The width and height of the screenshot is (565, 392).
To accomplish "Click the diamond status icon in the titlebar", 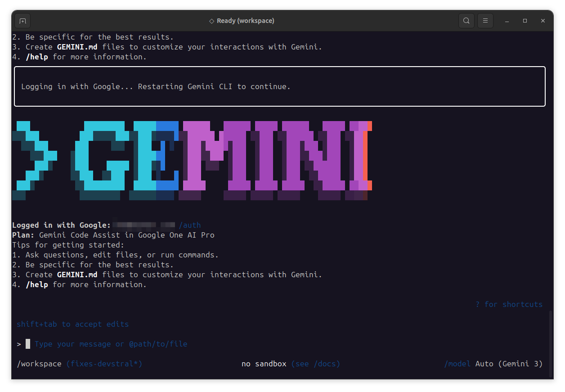I will pyautogui.click(x=211, y=21).
